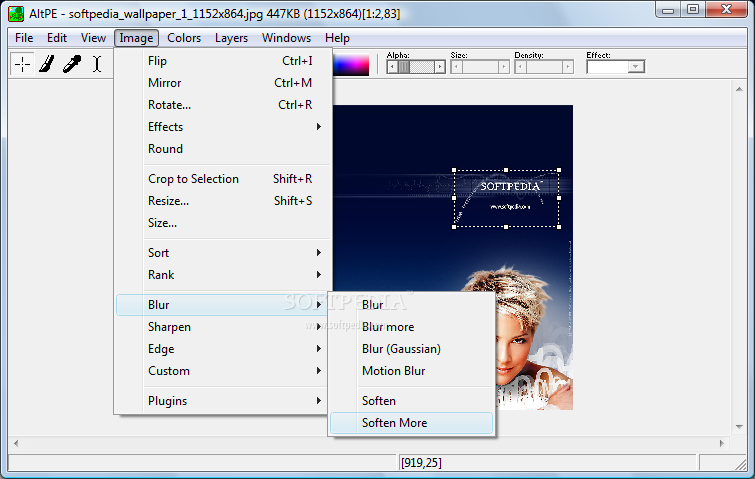
Task: Open the Windows menu
Action: click(286, 38)
